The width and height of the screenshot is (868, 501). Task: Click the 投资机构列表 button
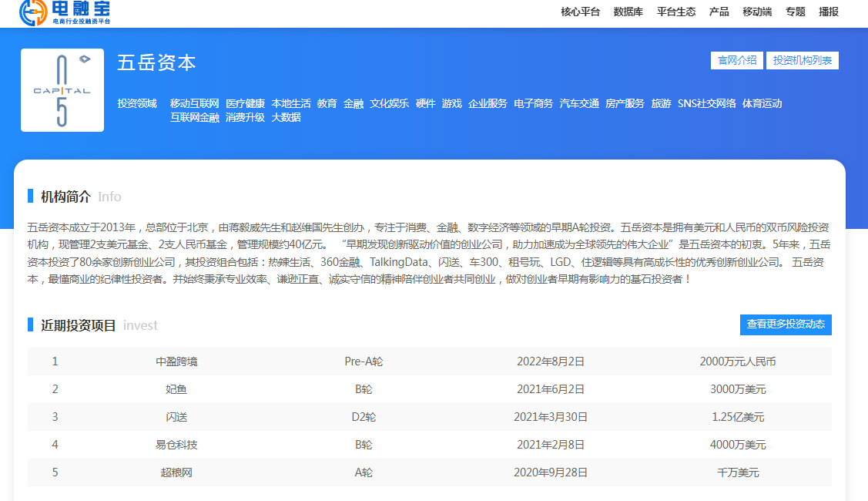click(x=802, y=60)
